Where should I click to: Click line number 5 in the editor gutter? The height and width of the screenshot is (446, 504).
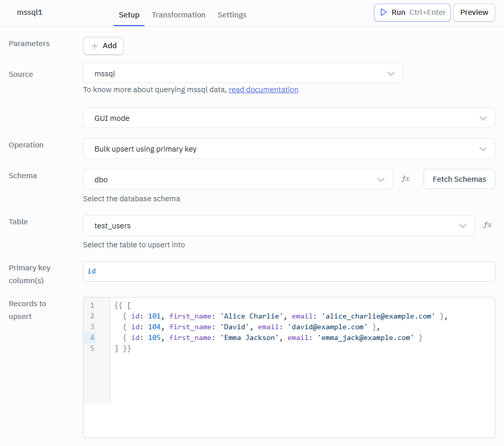point(92,348)
